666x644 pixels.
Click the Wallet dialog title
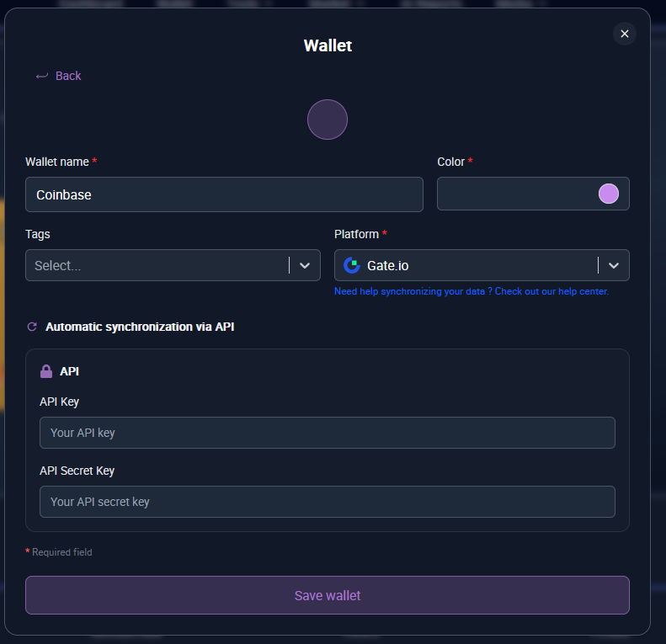(328, 45)
